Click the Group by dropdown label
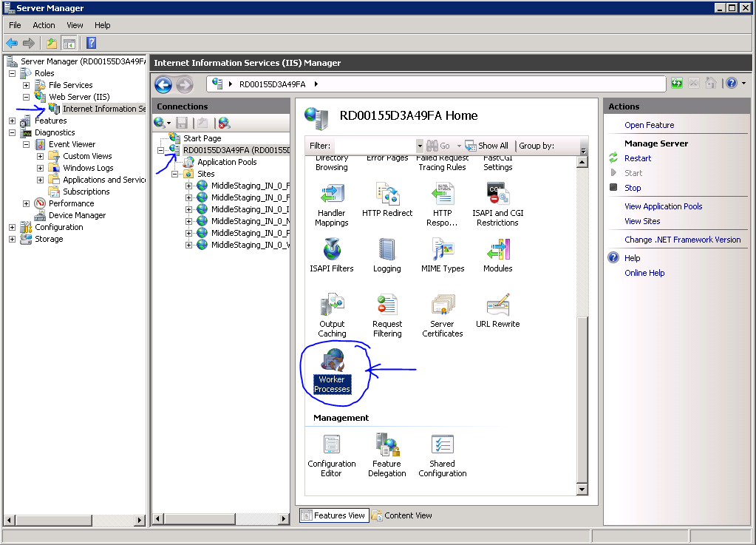 (536, 146)
